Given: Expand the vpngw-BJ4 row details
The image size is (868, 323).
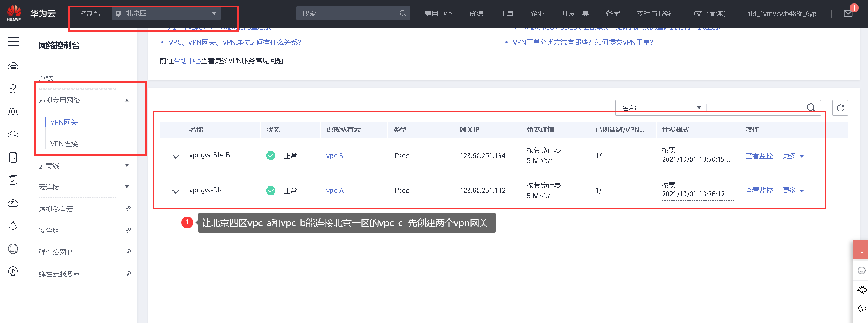Looking at the screenshot, I should [175, 191].
